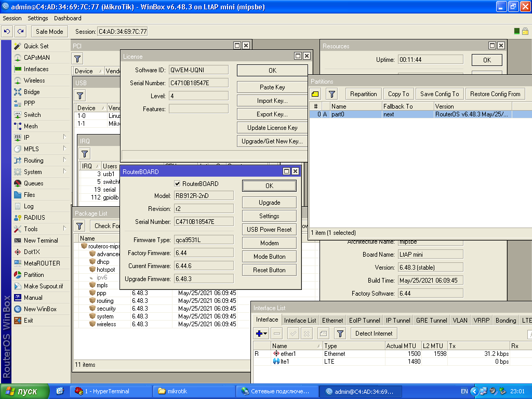Expand the MPLS submenu
The width and height of the screenshot is (532, 399).
pos(64,148)
